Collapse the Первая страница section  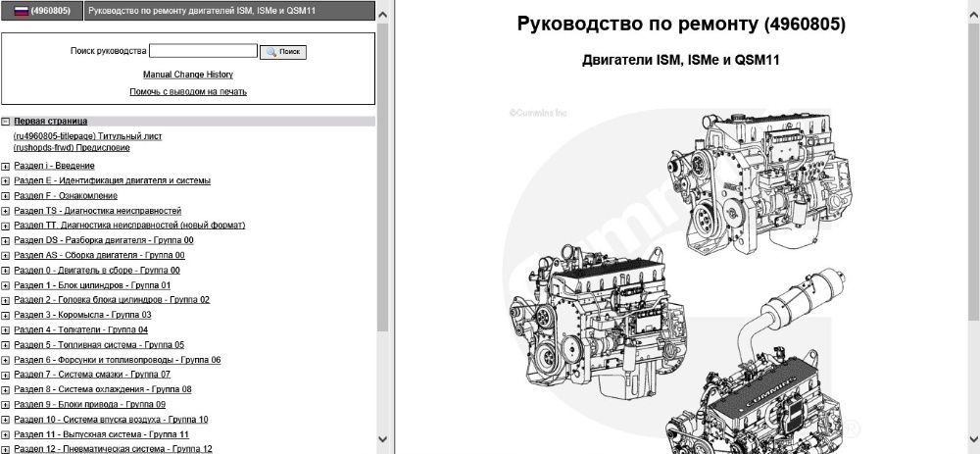tap(6, 122)
